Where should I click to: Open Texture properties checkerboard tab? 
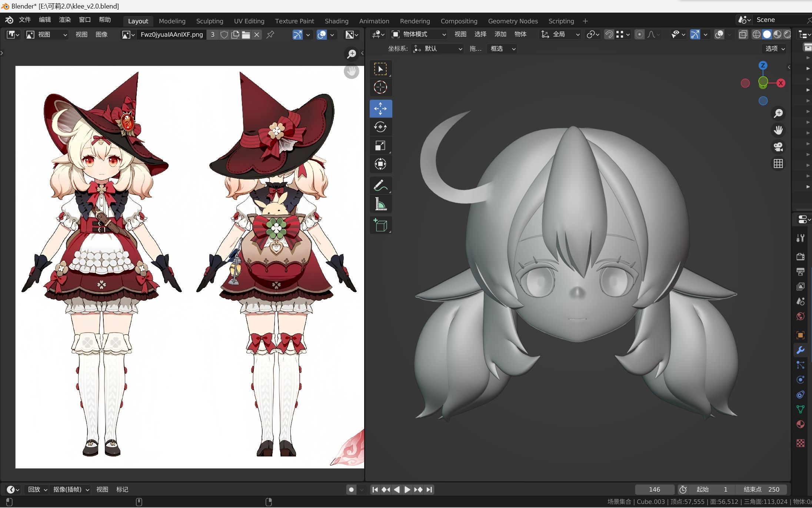(800, 443)
